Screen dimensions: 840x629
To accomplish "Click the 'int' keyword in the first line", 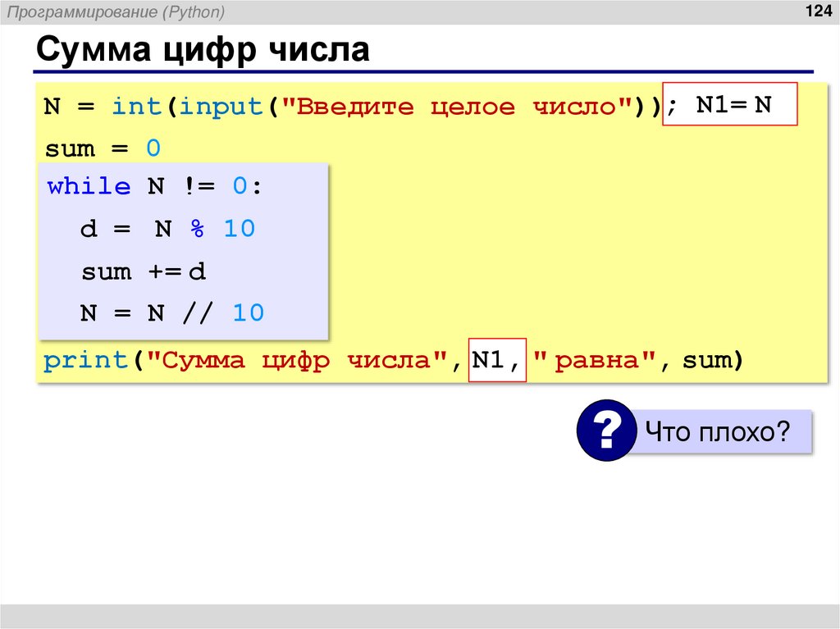I will (x=137, y=106).
